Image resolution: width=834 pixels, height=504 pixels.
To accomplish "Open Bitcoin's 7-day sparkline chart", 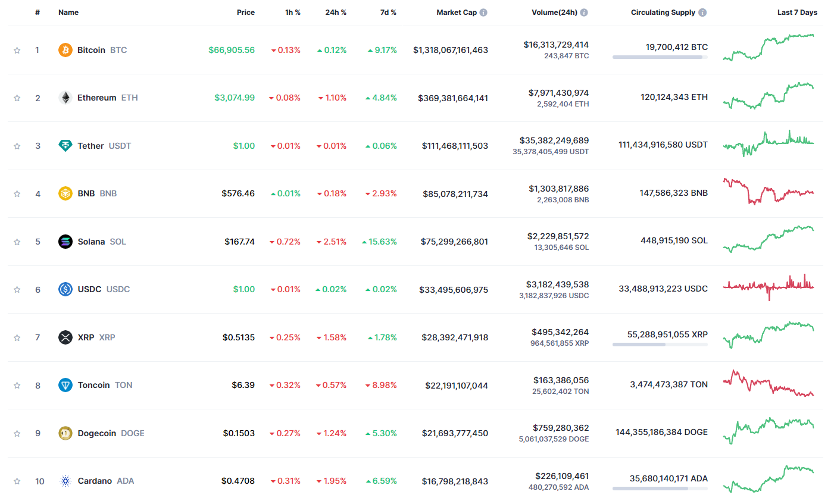I will (769, 47).
